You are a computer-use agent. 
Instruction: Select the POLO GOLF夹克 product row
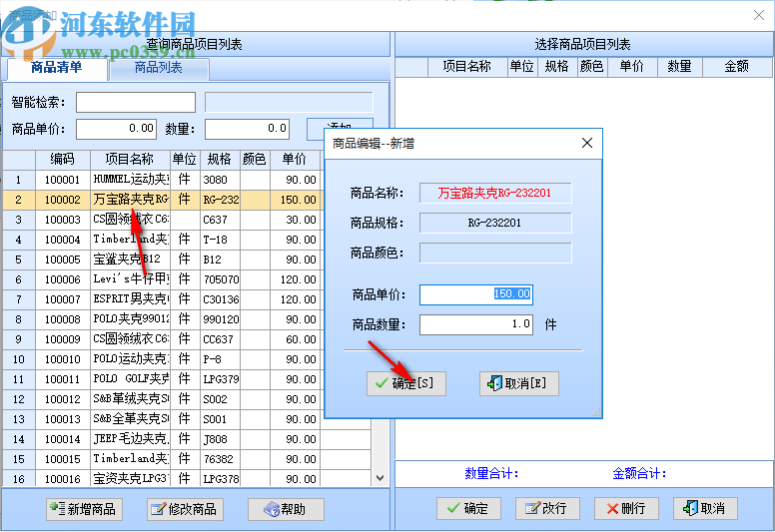point(163,379)
